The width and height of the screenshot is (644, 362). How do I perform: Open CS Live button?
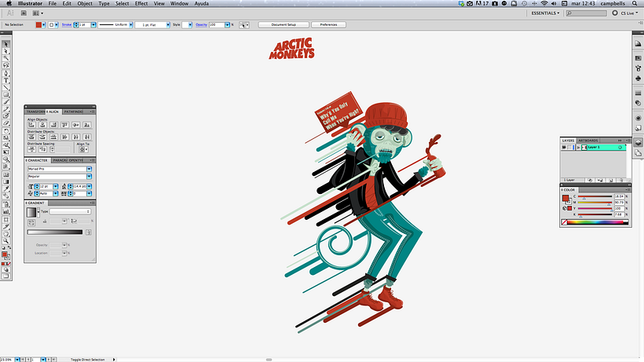[x=625, y=13]
